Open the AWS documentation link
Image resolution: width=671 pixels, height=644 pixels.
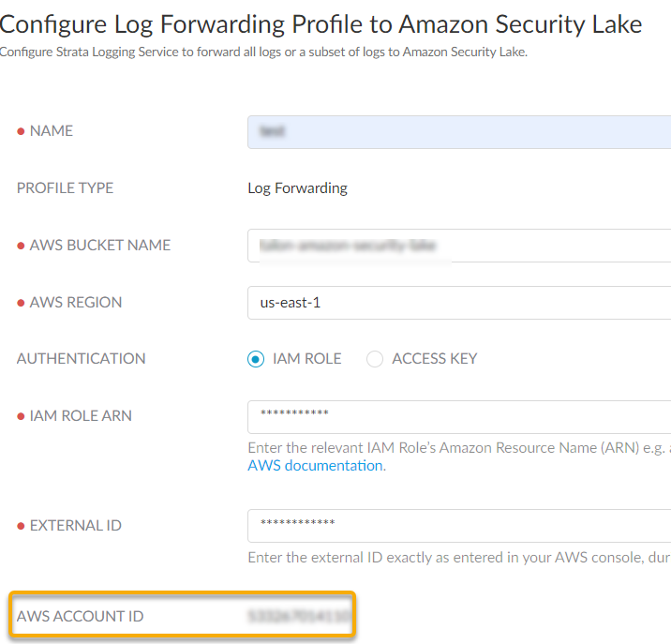(315, 466)
